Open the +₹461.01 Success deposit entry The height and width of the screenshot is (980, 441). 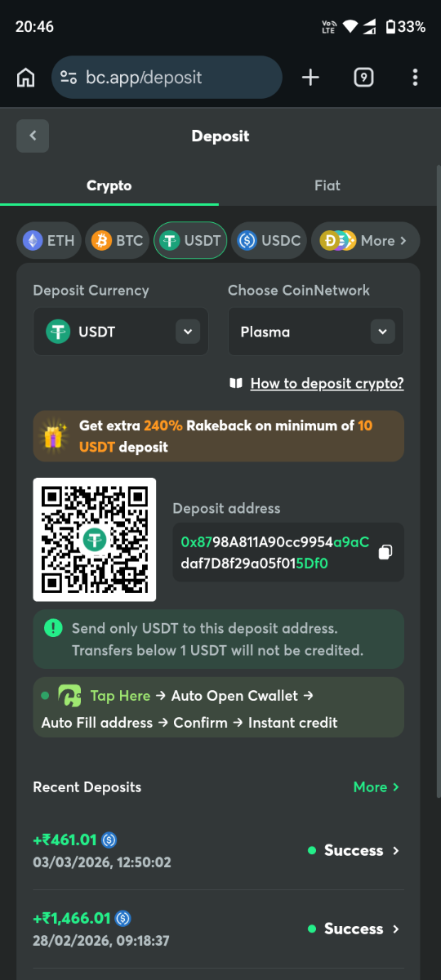[219, 850]
